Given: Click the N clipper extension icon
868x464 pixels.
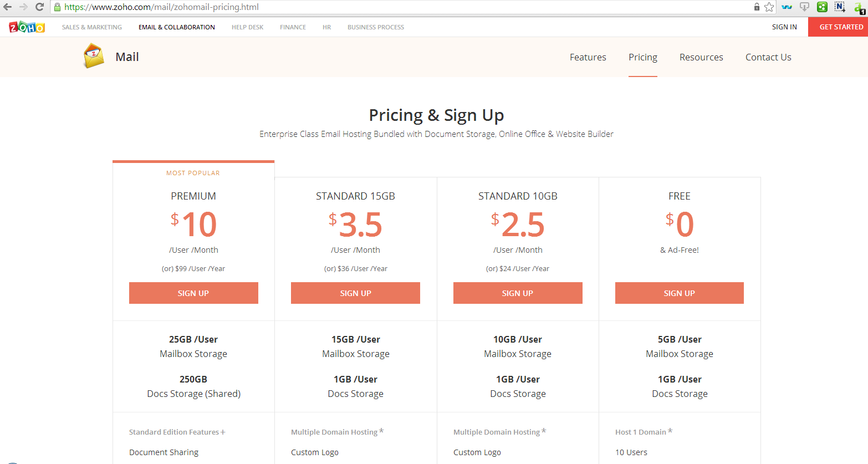Looking at the screenshot, I should point(840,7).
